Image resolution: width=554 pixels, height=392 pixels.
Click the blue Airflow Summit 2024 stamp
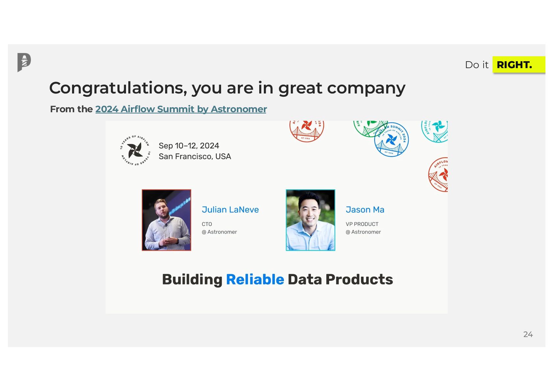click(x=391, y=140)
